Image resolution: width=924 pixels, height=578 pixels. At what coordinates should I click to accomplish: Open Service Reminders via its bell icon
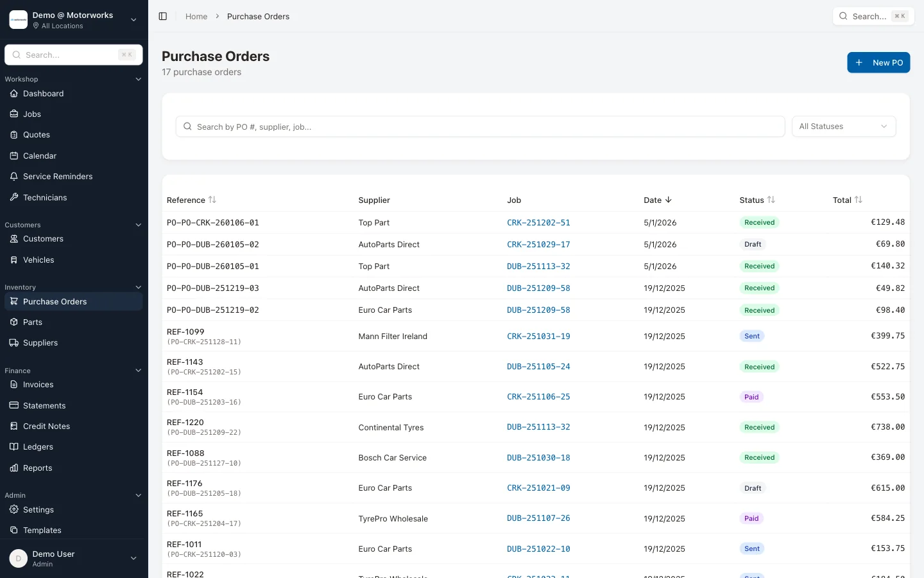point(13,176)
